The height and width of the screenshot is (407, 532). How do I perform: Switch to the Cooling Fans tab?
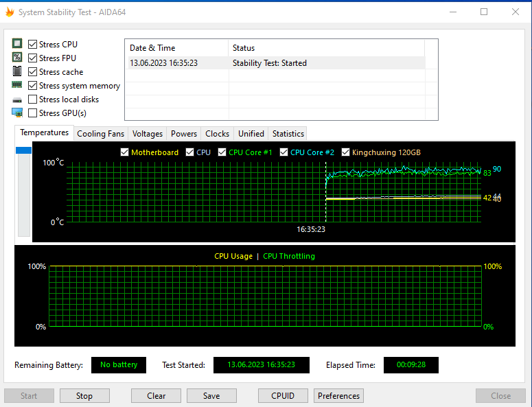pos(101,134)
